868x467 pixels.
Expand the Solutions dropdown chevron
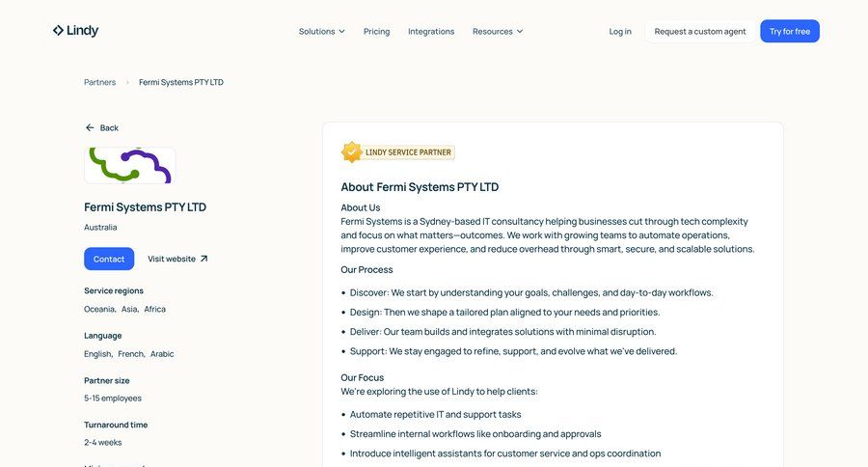point(341,32)
